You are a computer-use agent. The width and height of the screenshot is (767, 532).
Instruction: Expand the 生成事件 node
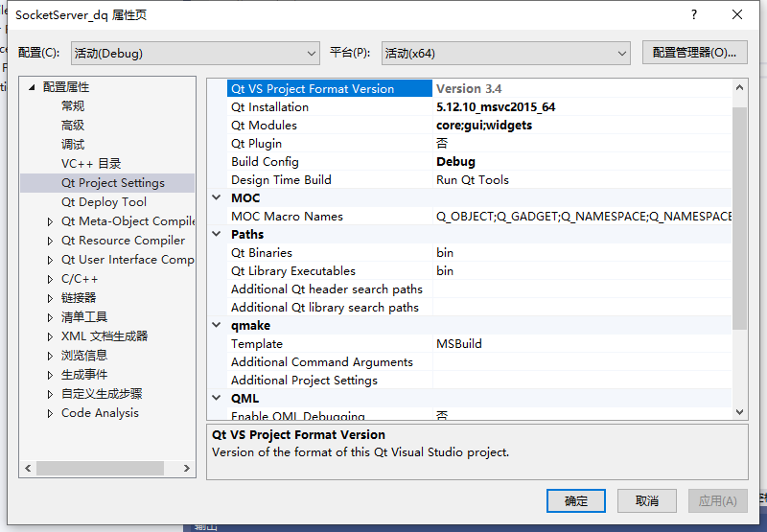pos(50,375)
